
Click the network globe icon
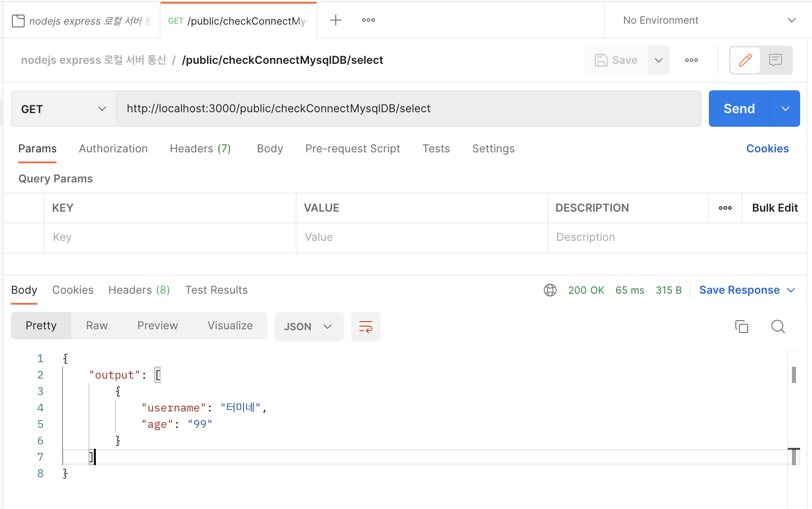550,290
